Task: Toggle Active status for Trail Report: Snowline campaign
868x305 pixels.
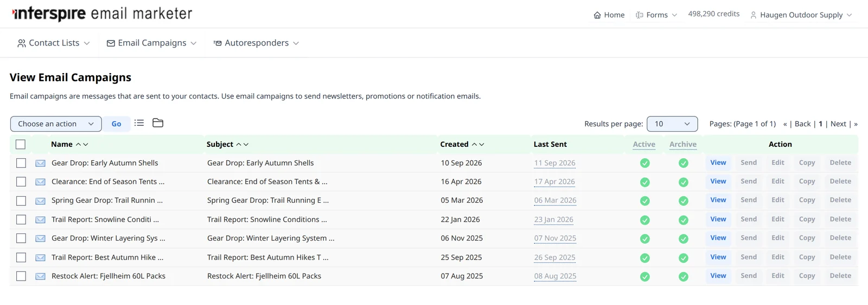Action: pos(644,220)
